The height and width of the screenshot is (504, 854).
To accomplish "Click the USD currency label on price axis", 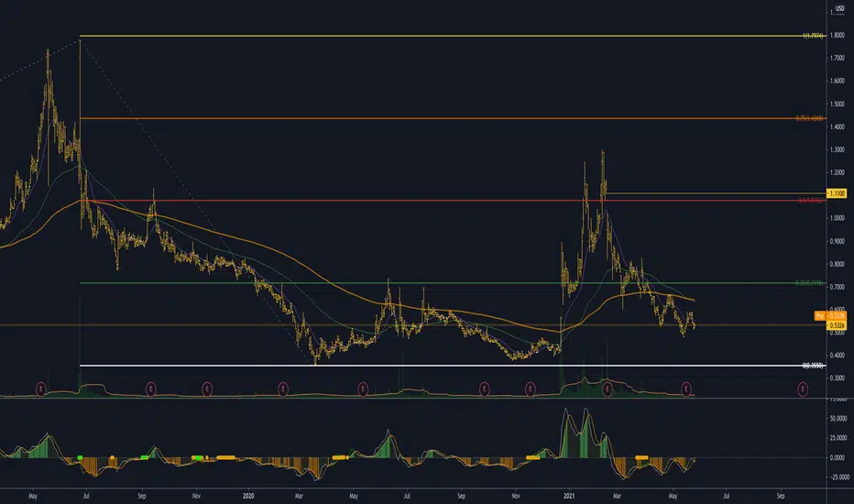I will [x=839, y=9].
